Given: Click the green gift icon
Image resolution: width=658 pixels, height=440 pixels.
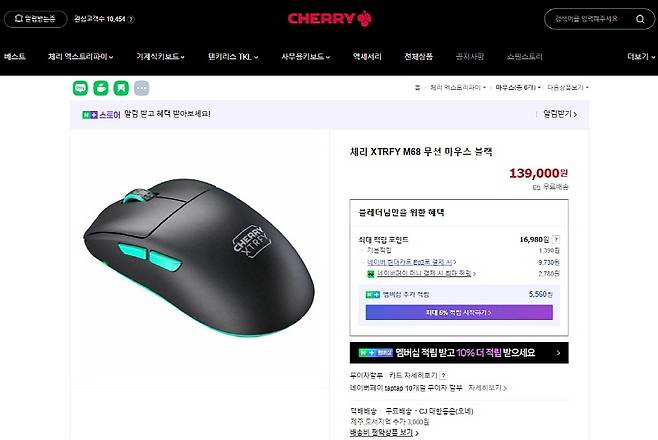Looking at the screenshot, I should [x=101, y=88].
